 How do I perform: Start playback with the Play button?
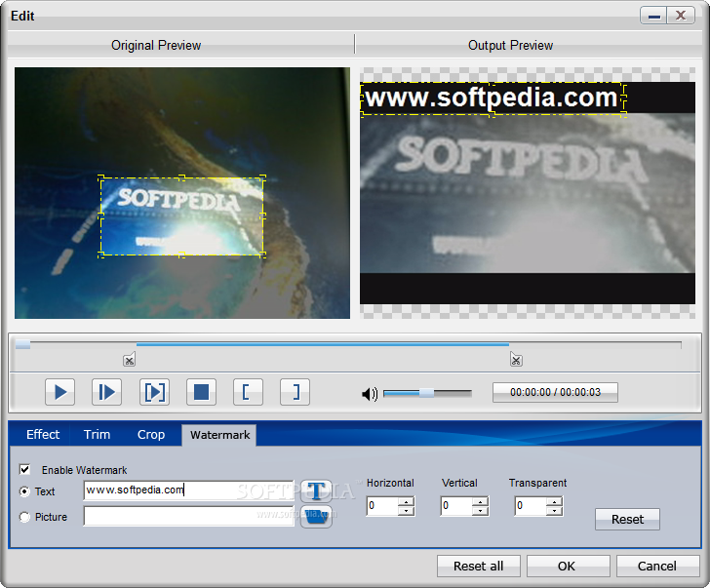click(59, 392)
